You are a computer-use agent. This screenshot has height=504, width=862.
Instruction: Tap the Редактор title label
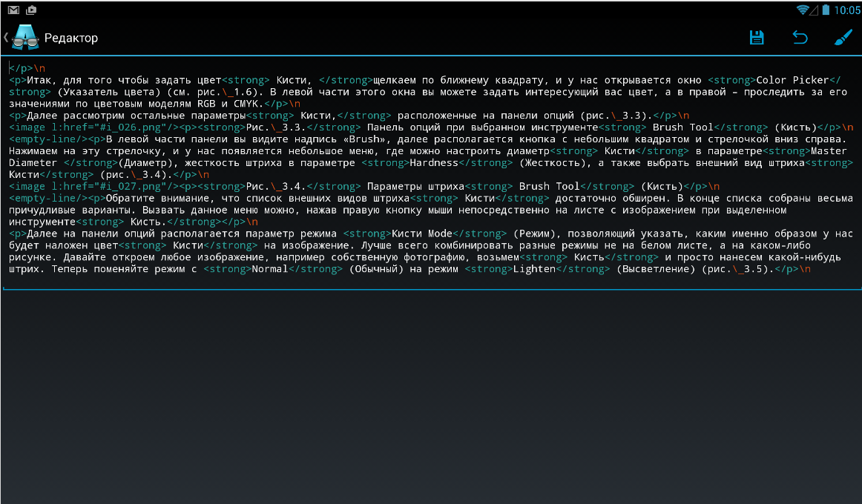click(x=71, y=38)
